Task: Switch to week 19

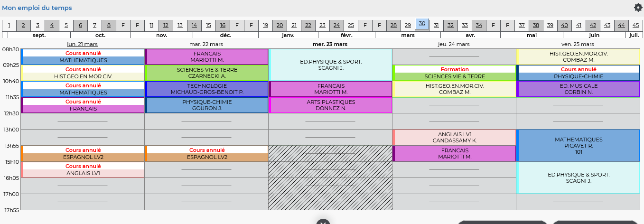Action: (265, 26)
